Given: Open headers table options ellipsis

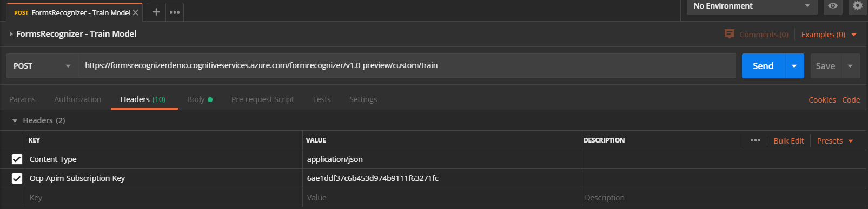Looking at the screenshot, I should [x=756, y=140].
